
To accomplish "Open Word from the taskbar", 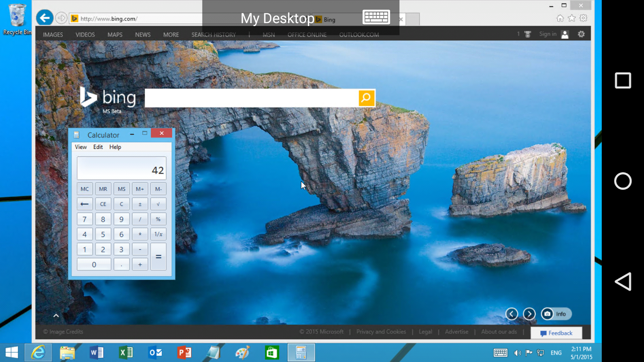I will click(97, 353).
